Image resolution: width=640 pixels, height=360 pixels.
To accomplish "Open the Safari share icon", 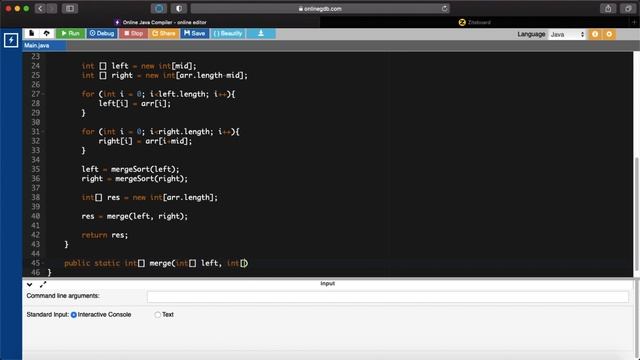I will tap(608, 9).
